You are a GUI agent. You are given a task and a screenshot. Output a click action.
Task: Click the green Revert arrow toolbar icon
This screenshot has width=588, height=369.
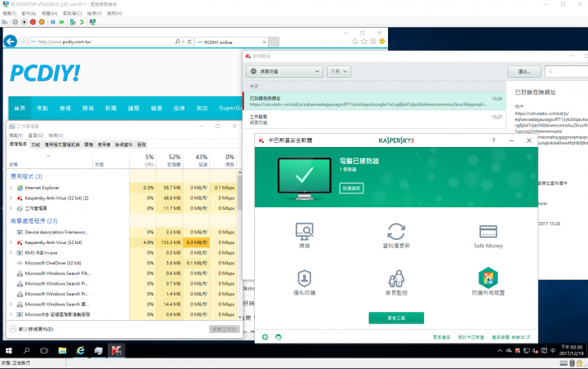pos(82,22)
